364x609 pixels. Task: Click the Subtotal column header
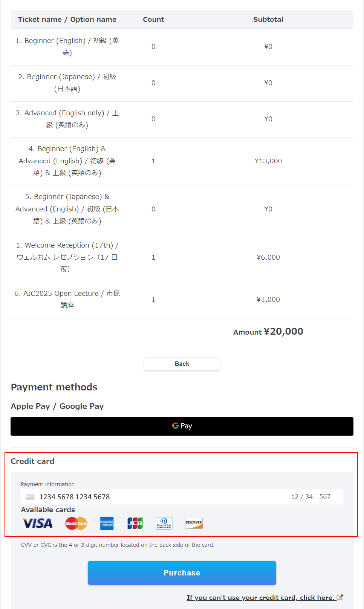click(x=268, y=20)
